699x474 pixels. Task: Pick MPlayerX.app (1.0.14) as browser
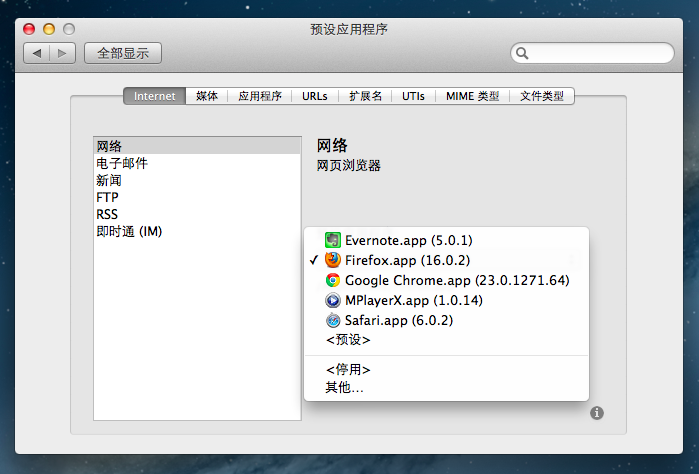tap(446, 300)
